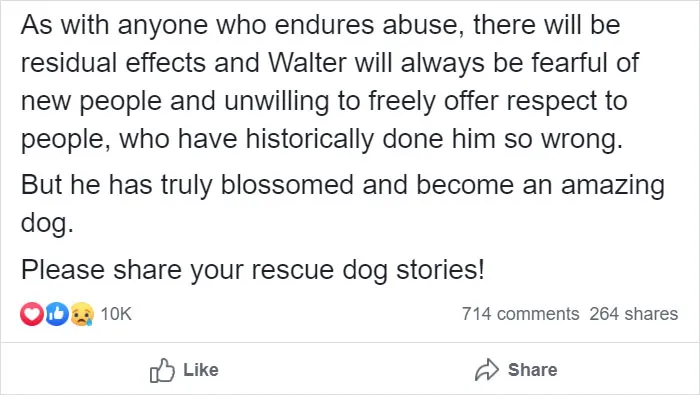Open the 10K reactions count

point(116,314)
